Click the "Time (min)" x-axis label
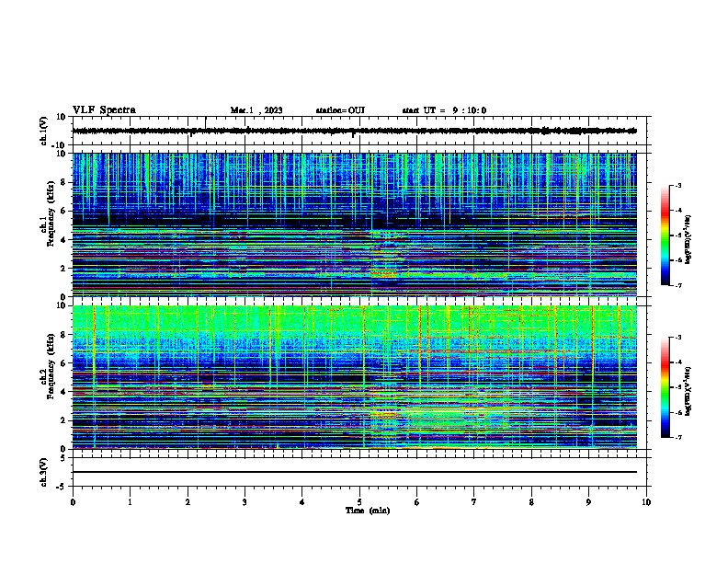The height and width of the screenshot is (563, 728). tap(368, 511)
